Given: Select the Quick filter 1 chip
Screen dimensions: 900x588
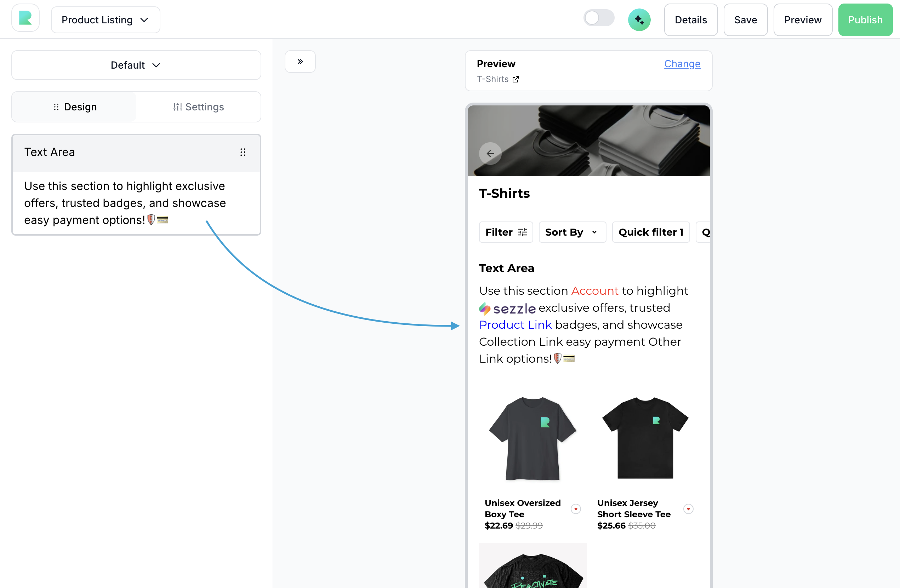Looking at the screenshot, I should [x=650, y=232].
